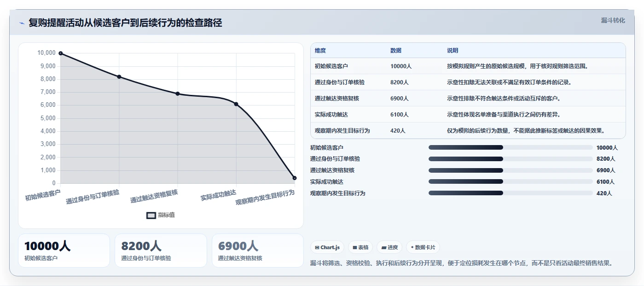This screenshot has width=644, height=286.
Task: Click the 初始候选客户 progress bar
Action: click(x=511, y=147)
